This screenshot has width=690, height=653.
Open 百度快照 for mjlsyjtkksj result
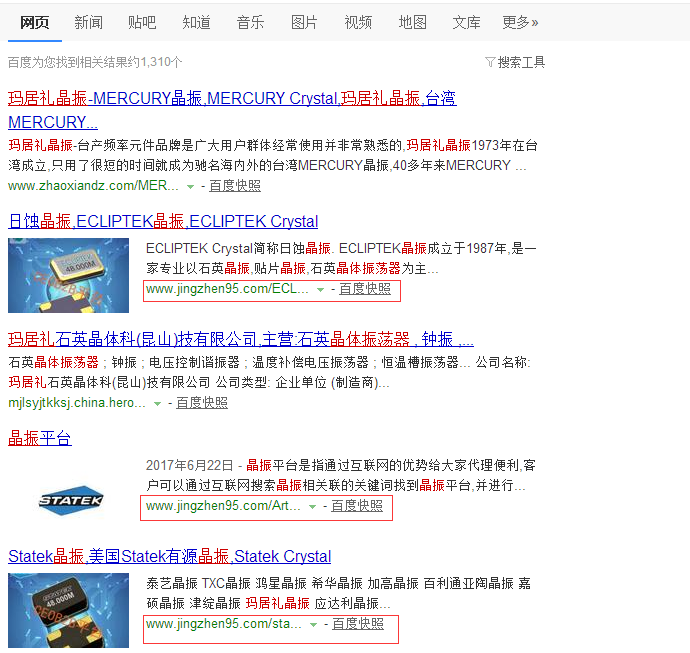[x=202, y=403]
